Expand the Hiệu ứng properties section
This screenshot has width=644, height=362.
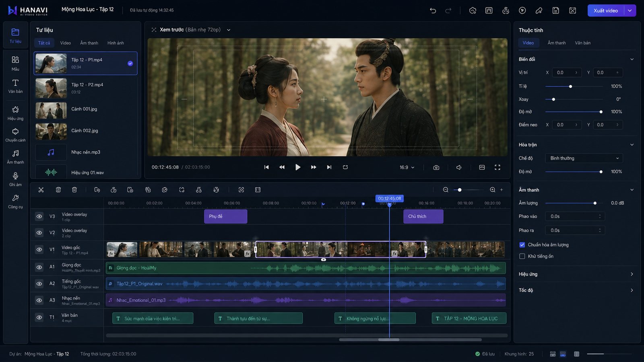[576, 274]
